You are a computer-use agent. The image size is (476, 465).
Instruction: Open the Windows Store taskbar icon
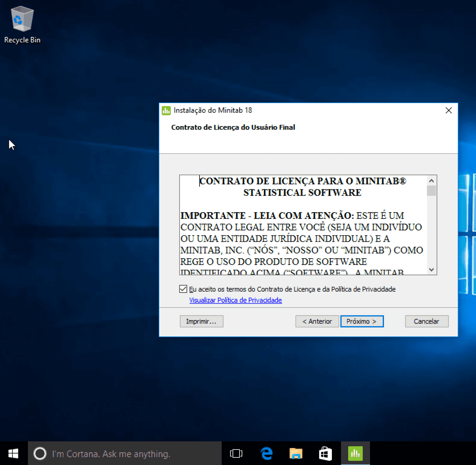(x=325, y=453)
